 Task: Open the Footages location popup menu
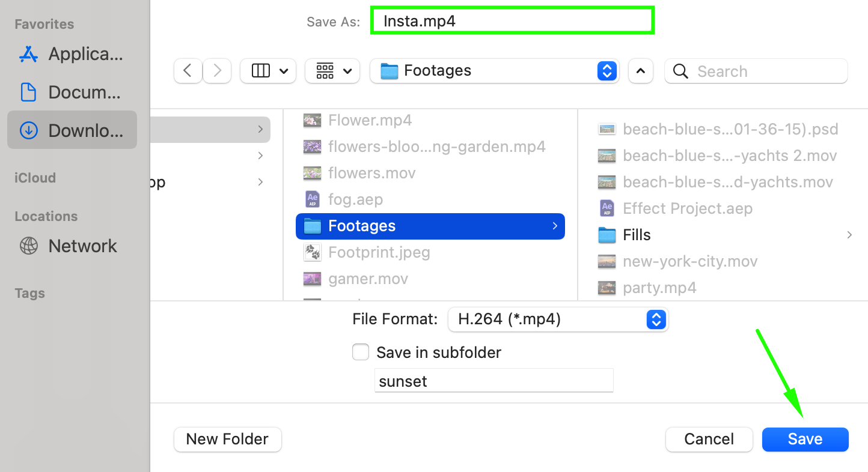pos(494,71)
